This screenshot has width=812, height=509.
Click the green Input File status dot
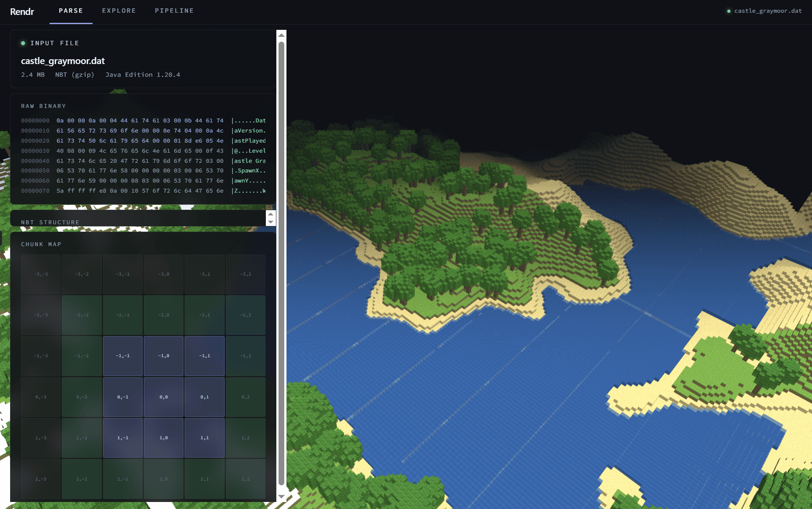click(x=23, y=43)
